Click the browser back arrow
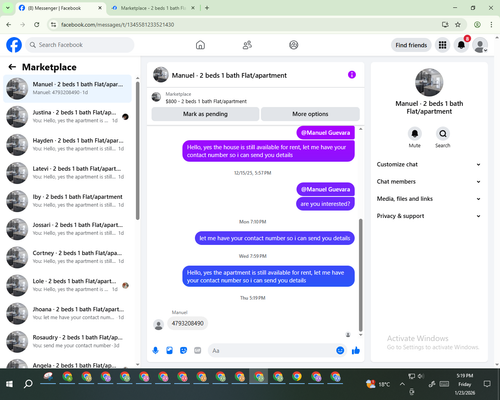The height and width of the screenshot is (400, 500). pos(9,25)
